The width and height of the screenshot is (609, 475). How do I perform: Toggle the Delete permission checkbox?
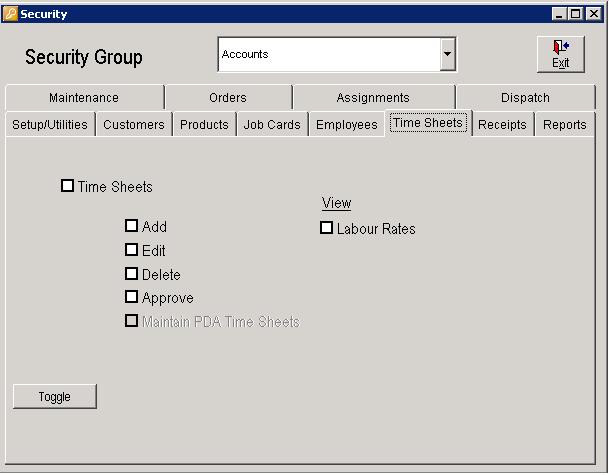132,274
